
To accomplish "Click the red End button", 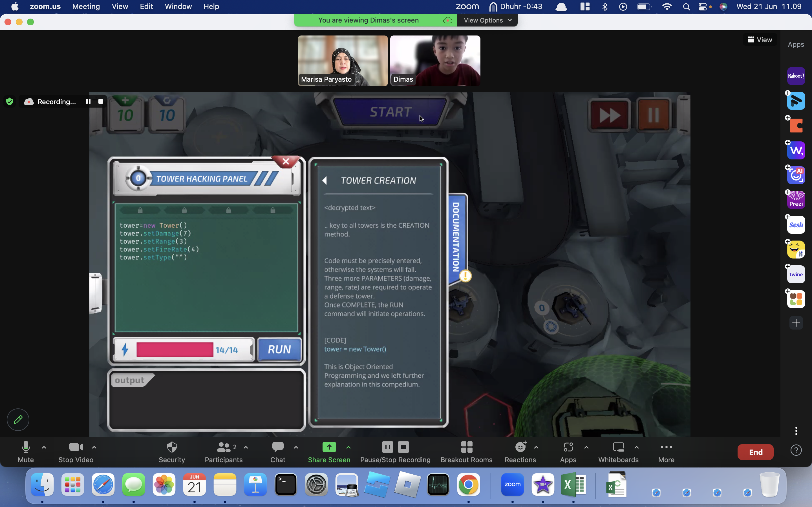I will pos(755,452).
